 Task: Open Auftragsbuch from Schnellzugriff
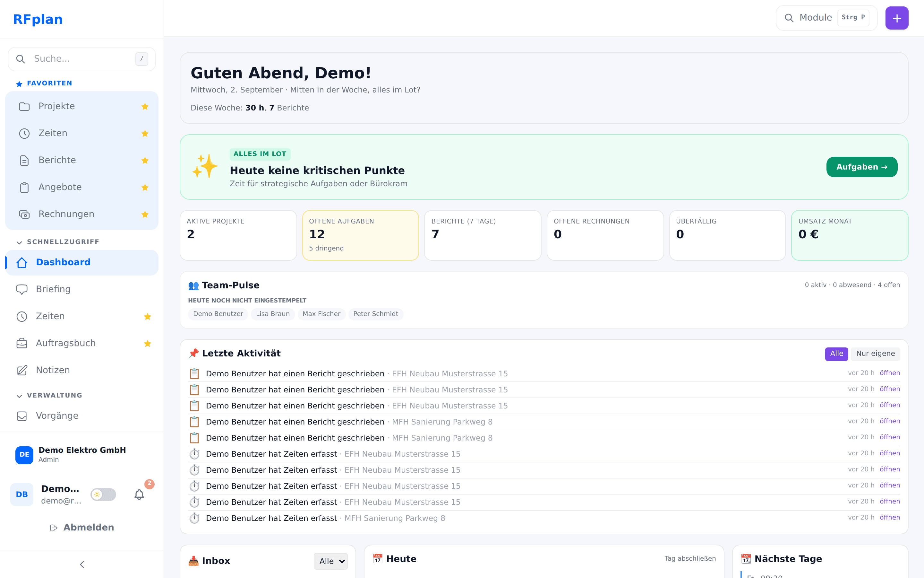(x=82, y=343)
